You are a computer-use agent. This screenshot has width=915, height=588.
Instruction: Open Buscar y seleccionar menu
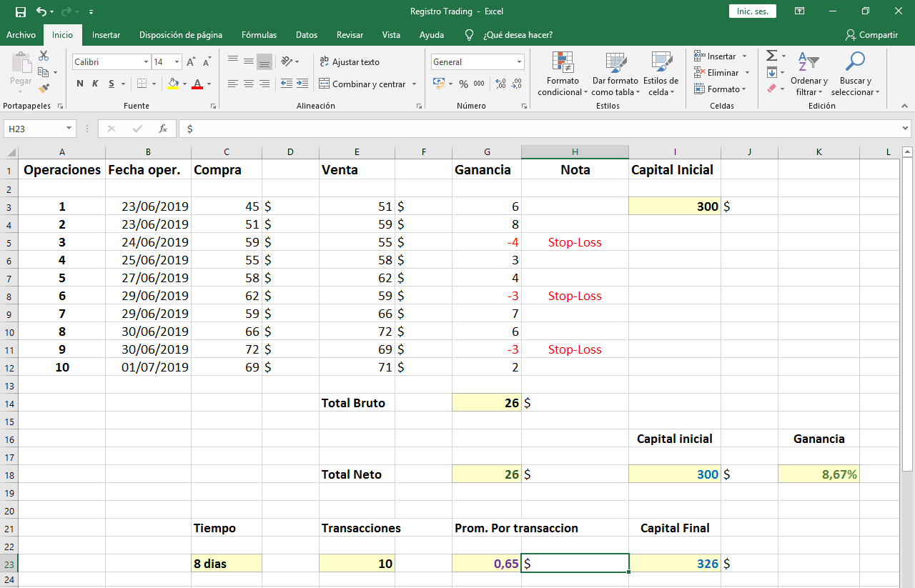pyautogui.click(x=855, y=74)
